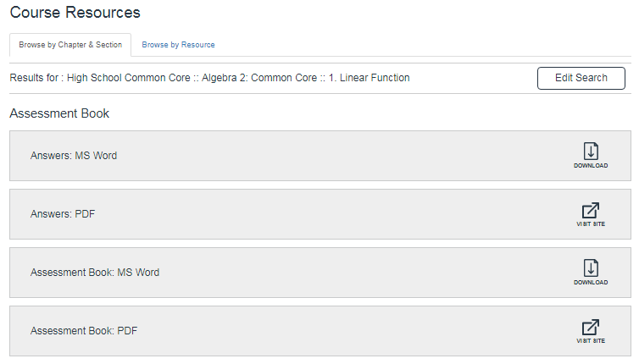
Task: Click the VISIT SITE label for Answers: PDF
Action: (591, 224)
